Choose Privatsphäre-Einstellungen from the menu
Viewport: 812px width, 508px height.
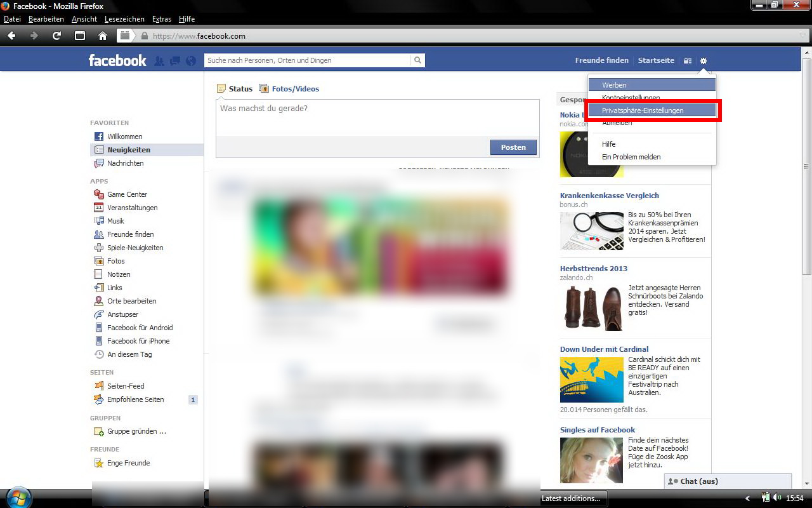[x=652, y=110]
